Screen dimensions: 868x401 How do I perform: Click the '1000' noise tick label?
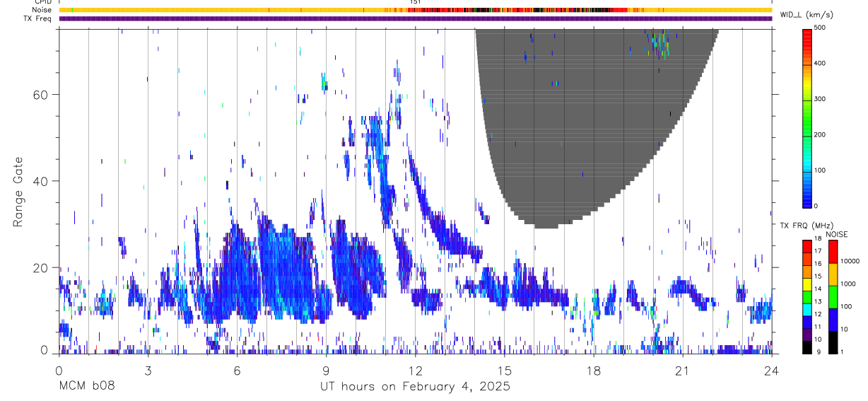847,284
